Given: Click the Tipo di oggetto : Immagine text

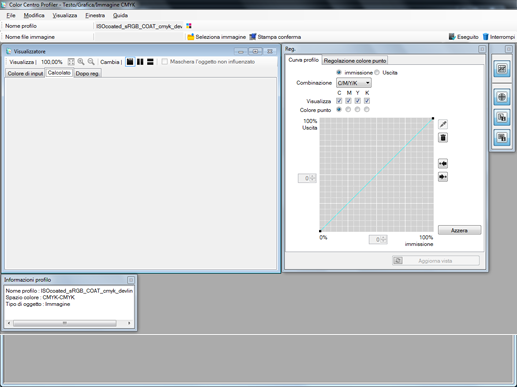Looking at the screenshot, I should pos(38,304).
